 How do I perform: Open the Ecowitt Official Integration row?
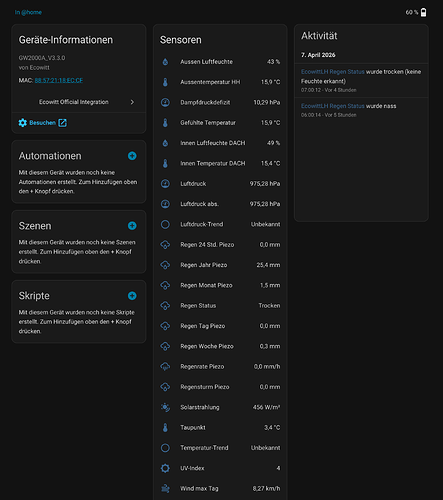[x=79, y=102]
